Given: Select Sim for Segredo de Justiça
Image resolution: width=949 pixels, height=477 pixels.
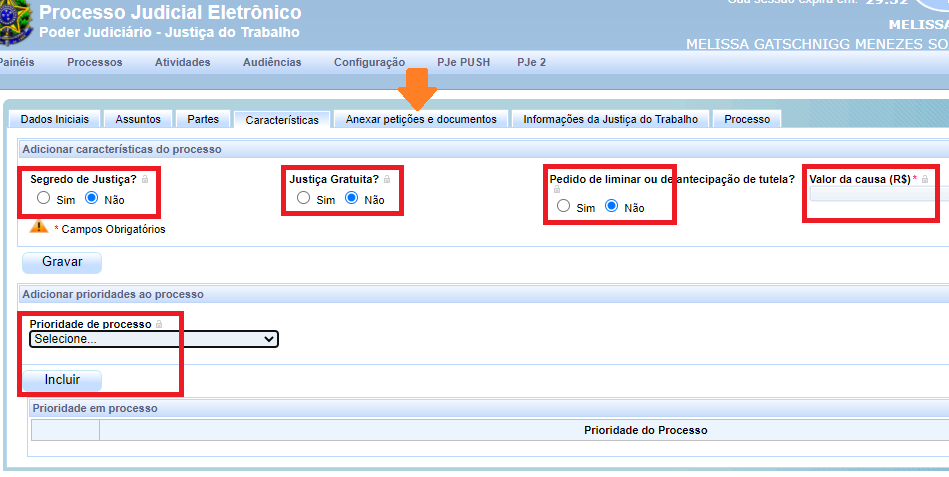Looking at the screenshot, I should (x=43, y=199).
